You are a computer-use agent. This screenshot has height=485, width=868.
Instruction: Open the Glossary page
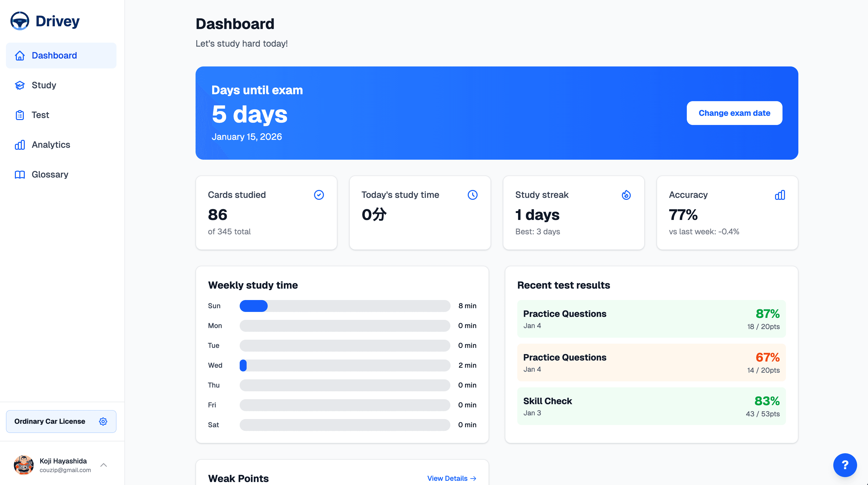50,175
